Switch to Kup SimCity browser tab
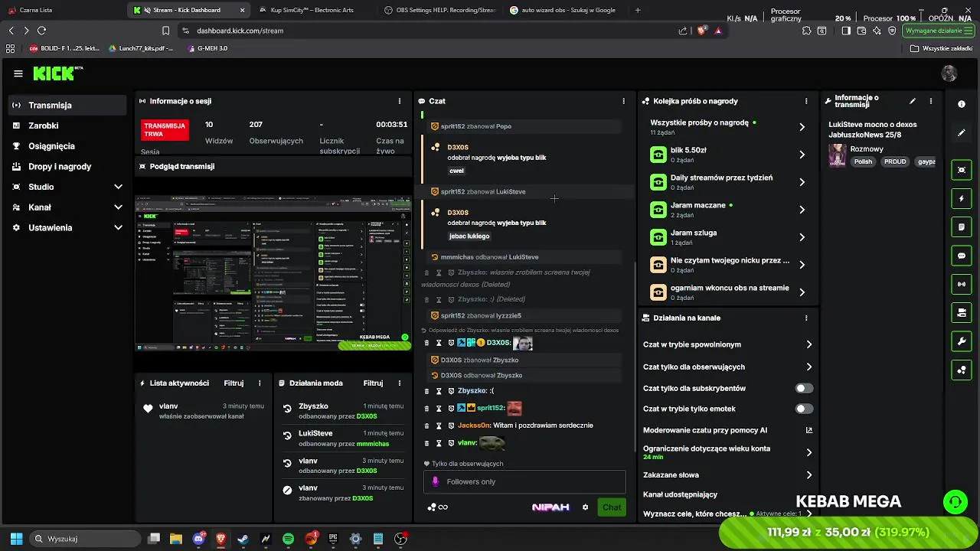 [312, 10]
